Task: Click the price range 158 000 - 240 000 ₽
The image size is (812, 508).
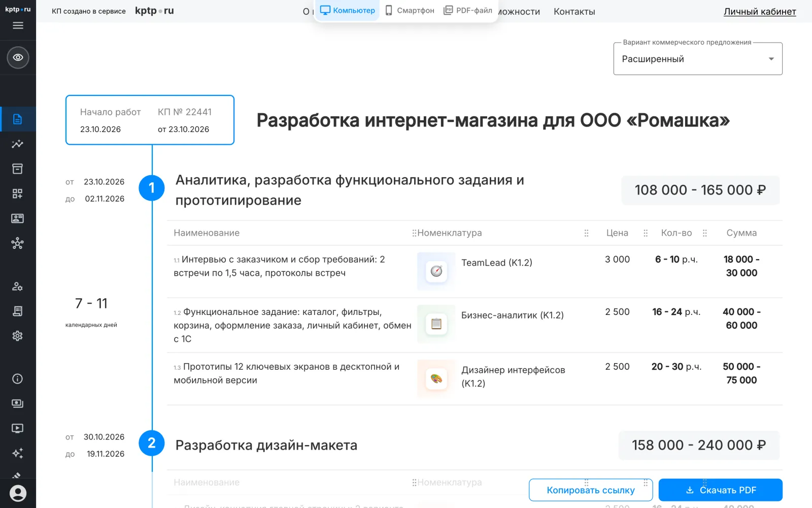Action: click(x=699, y=445)
